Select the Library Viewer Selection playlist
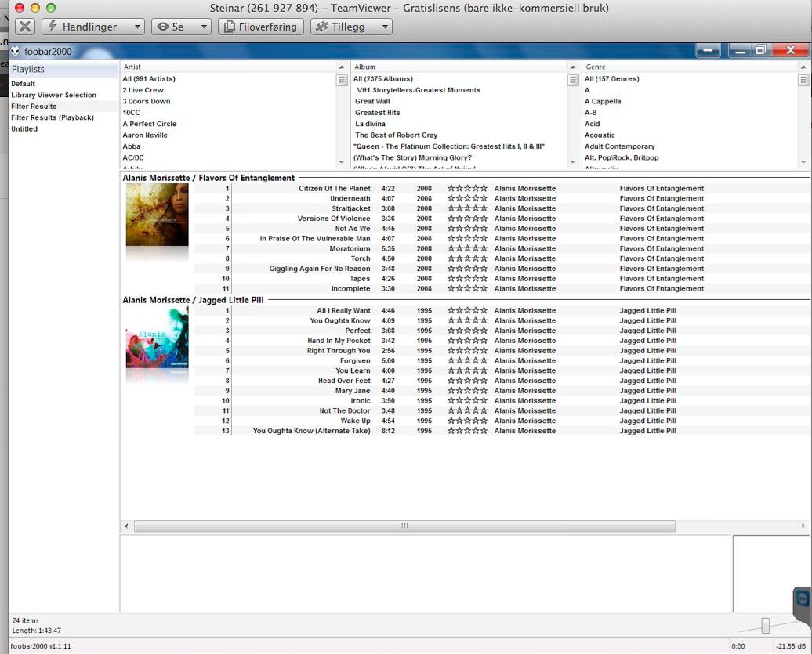 pos(54,96)
